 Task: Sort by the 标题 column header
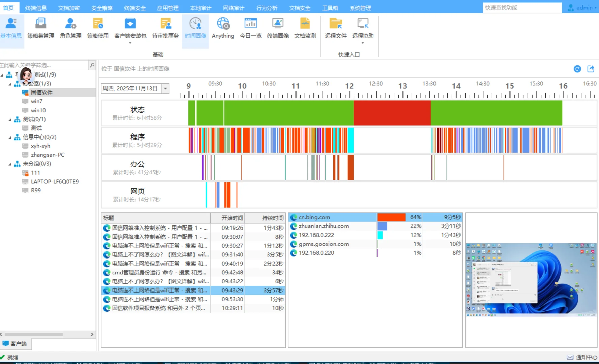[x=156, y=218]
